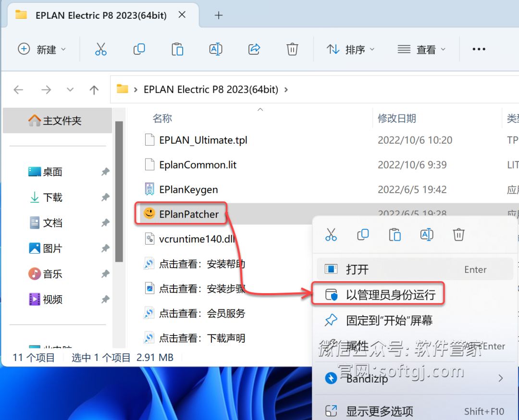Select 显示更多选项 menu entry
Screen dimensions: 519x420
tap(379, 411)
